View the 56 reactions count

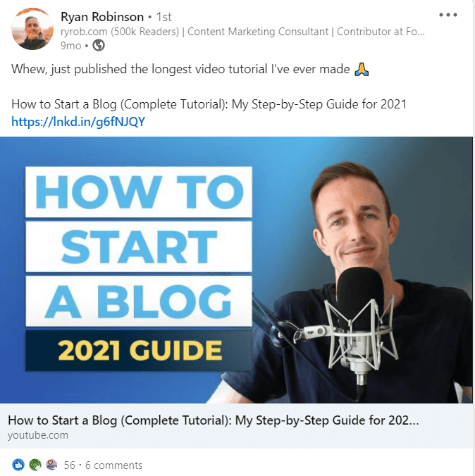pyautogui.click(x=69, y=465)
